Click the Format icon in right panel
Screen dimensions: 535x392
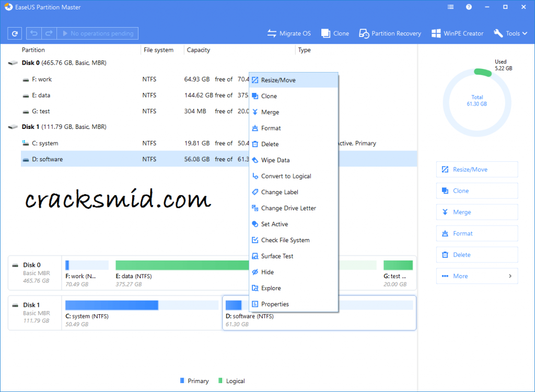click(445, 233)
